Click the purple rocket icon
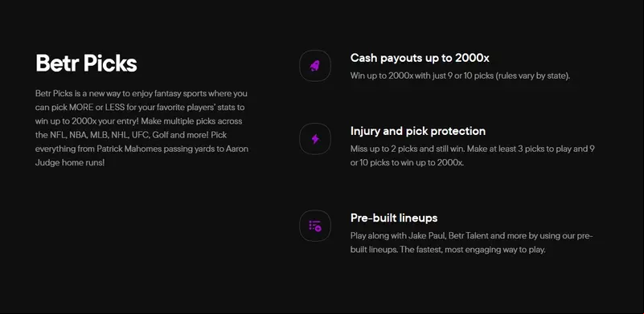Viewport: 644px width, 314px height. [x=315, y=66]
